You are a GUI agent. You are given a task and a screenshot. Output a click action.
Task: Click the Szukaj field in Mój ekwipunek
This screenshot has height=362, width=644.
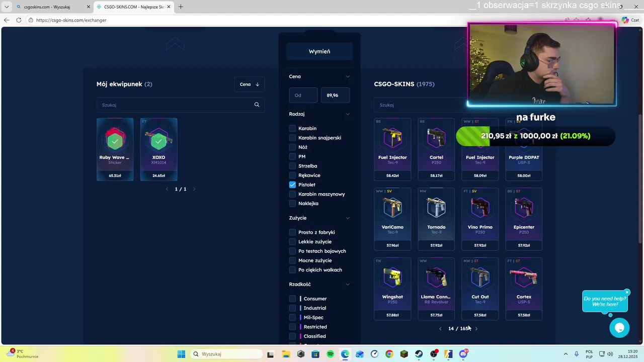175,105
